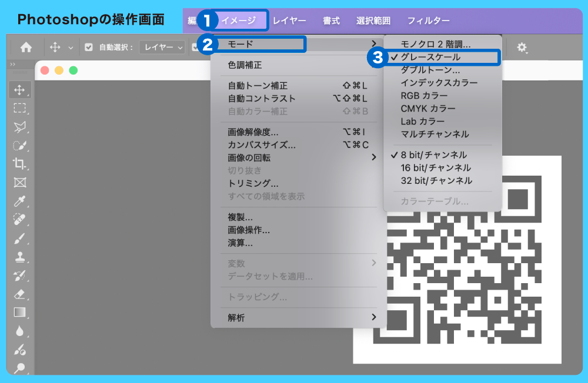
Task: Click the Home icon in options bar
Action: [26, 48]
